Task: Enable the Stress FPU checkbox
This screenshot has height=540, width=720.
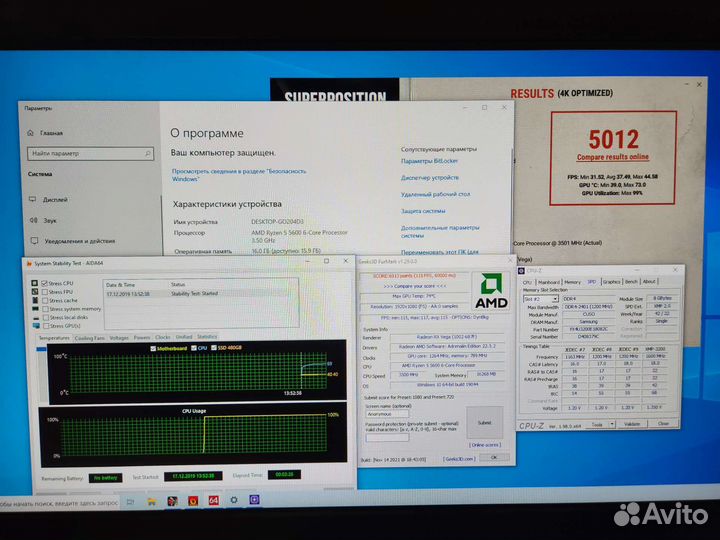Action: click(44, 291)
